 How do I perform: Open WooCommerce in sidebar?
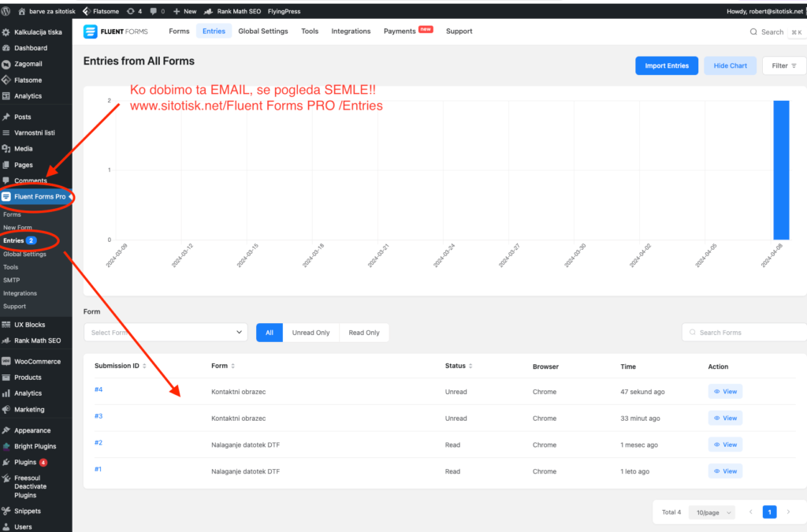36,361
